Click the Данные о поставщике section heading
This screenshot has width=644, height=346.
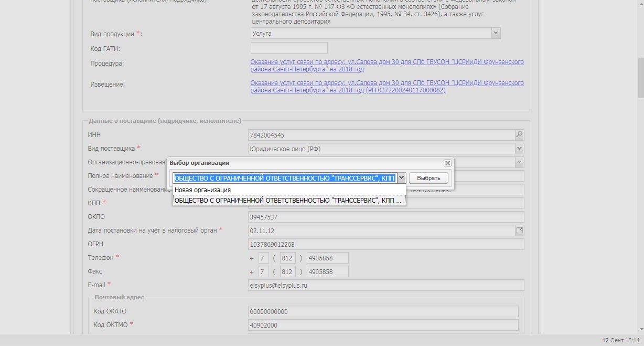click(165, 121)
